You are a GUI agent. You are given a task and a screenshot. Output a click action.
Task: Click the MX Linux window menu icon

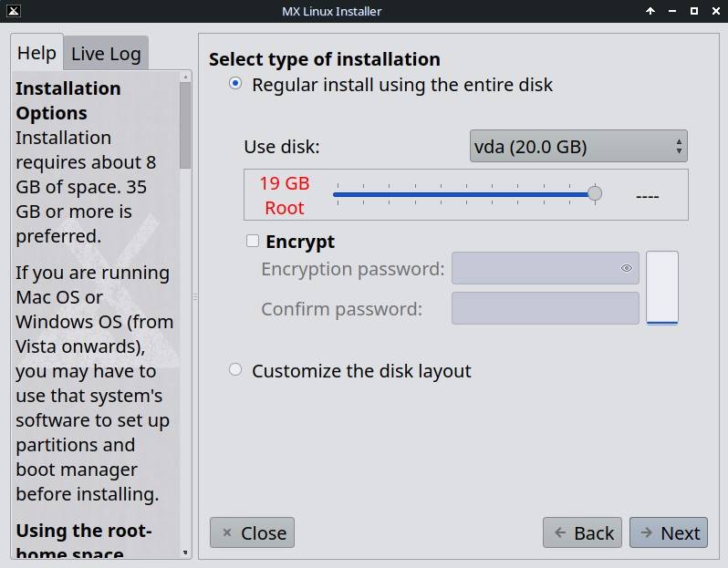click(x=13, y=11)
